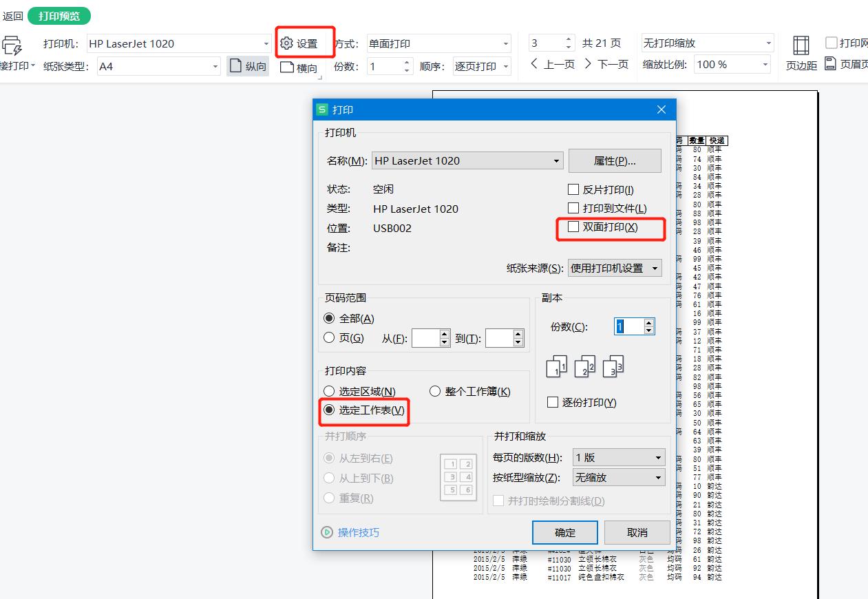Screen dimensions: 868x599
Task: Enable 双面打印 duplex printing
Action: (x=572, y=227)
